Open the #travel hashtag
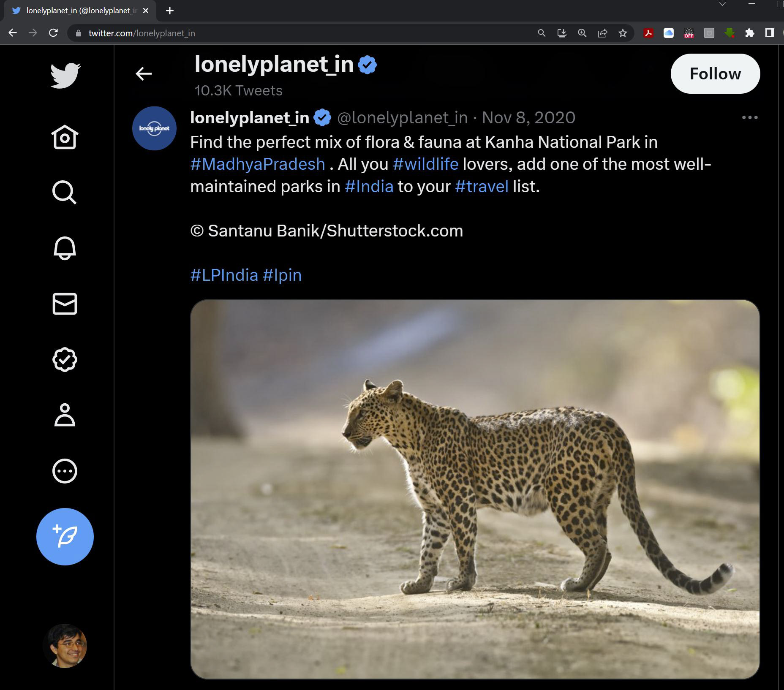Screen dimensions: 784x690 click(482, 186)
